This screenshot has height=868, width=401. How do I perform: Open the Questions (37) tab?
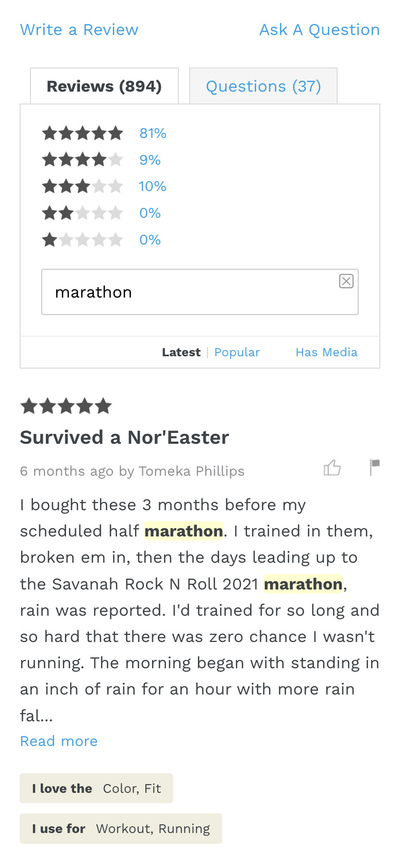click(x=263, y=86)
